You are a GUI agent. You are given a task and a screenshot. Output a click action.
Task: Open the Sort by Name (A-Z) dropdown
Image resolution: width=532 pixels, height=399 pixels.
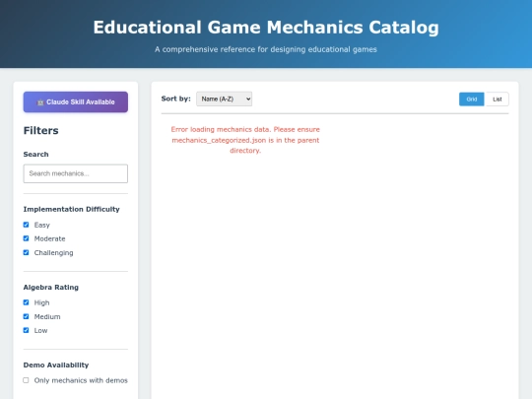tap(224, 100)
